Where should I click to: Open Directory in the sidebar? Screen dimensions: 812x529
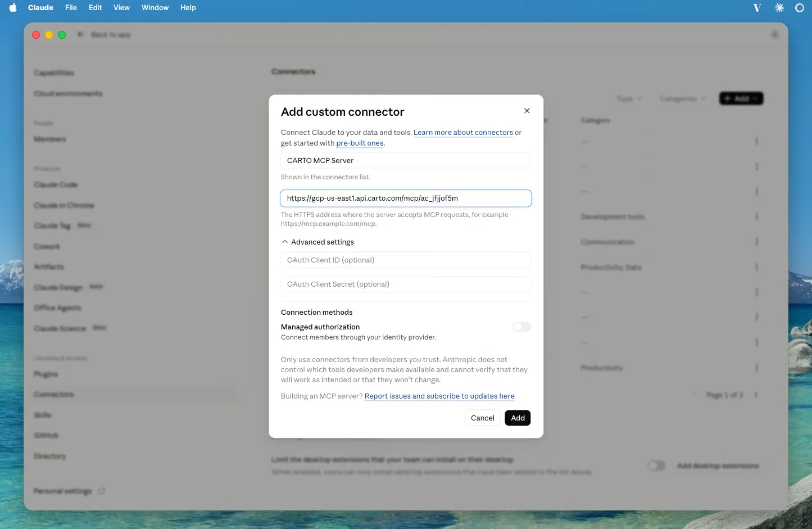pyautogui.click(x=50, y=456)
